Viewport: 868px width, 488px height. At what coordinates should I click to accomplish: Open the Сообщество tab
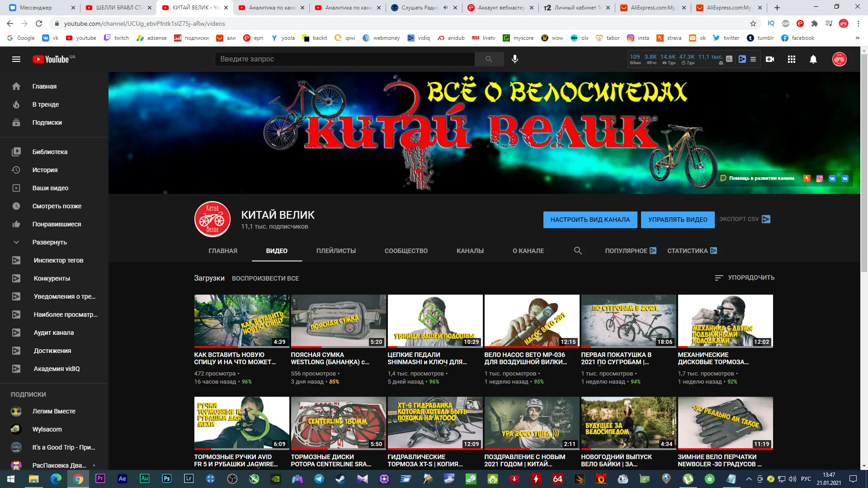point(406,251)
